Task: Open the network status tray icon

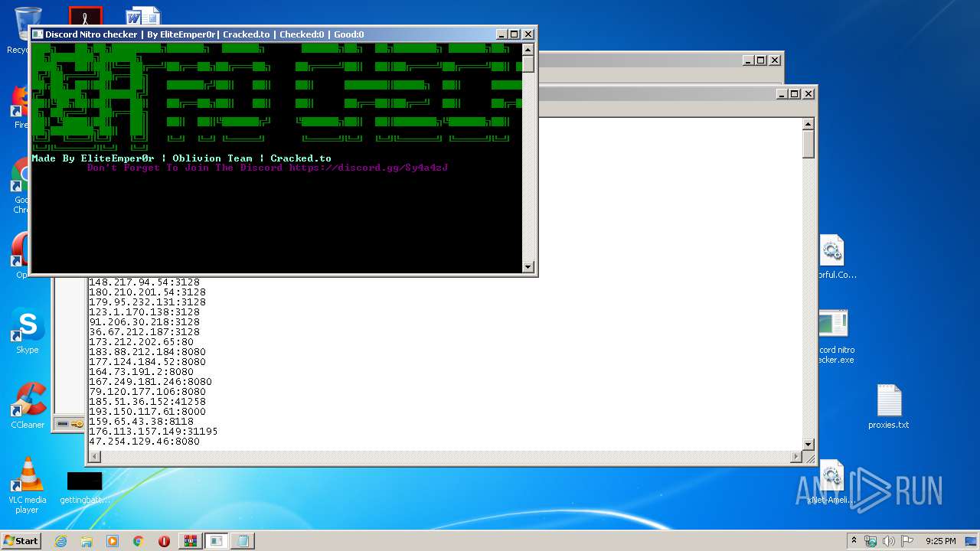Action: point(871,541)
